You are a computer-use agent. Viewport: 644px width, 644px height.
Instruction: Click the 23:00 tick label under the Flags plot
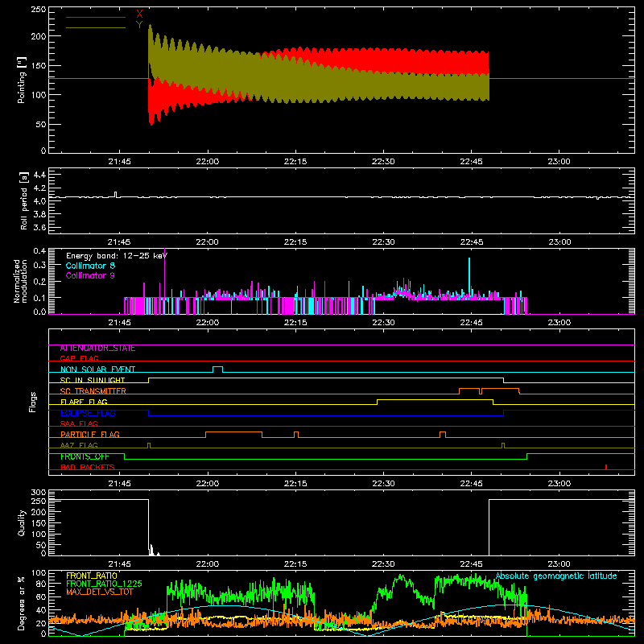[x=559, y=484]
